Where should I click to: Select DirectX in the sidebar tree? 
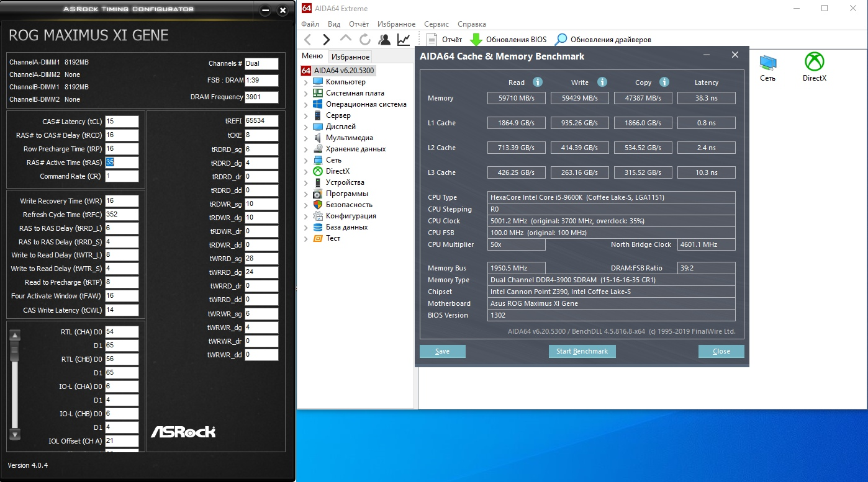338,171
